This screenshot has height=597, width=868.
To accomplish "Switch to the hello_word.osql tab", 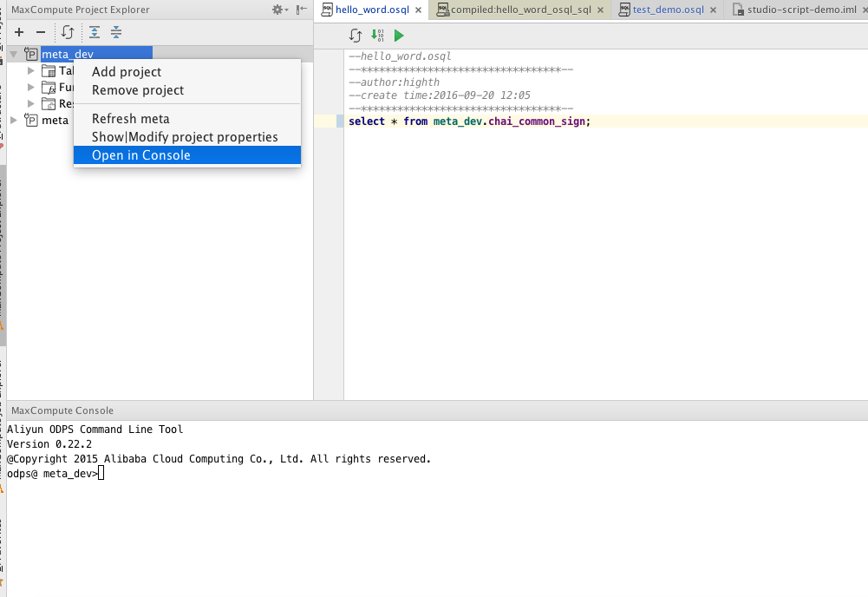I will tap(372, 10).
